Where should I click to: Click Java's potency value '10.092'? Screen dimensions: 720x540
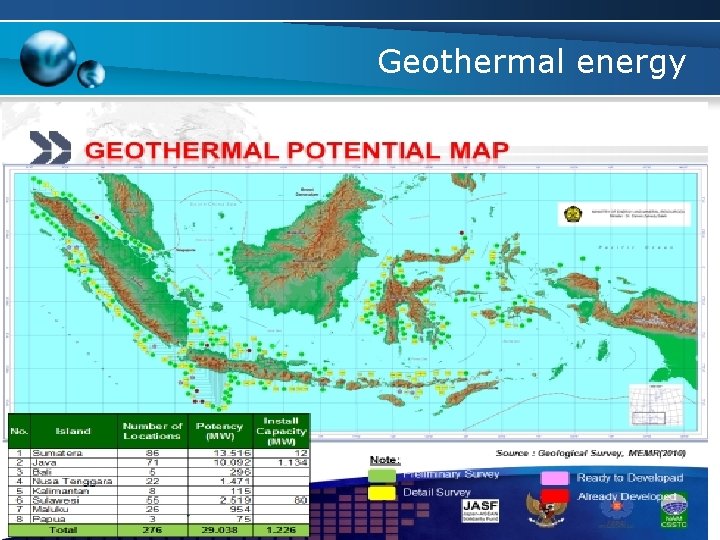pos(232,462)
